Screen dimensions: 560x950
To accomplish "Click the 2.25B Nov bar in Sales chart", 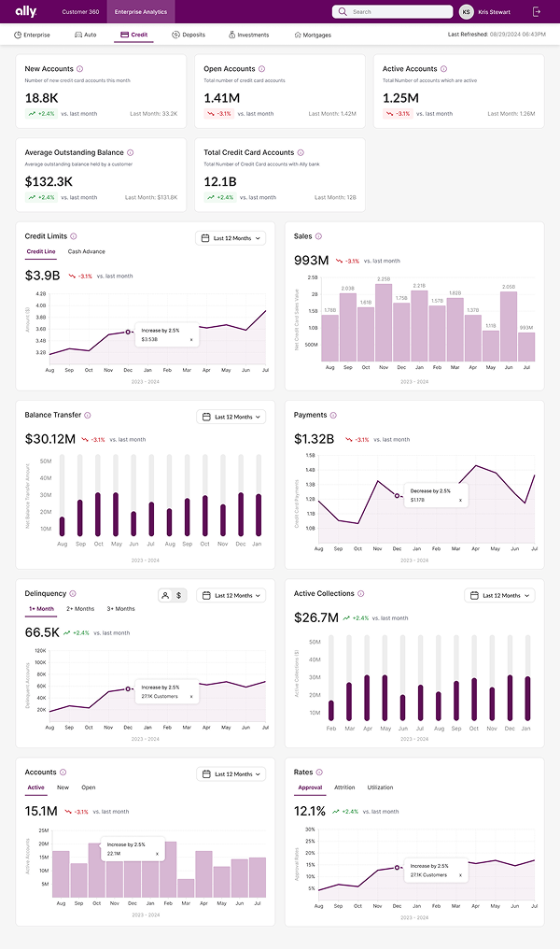I will (x=384, y=322).
